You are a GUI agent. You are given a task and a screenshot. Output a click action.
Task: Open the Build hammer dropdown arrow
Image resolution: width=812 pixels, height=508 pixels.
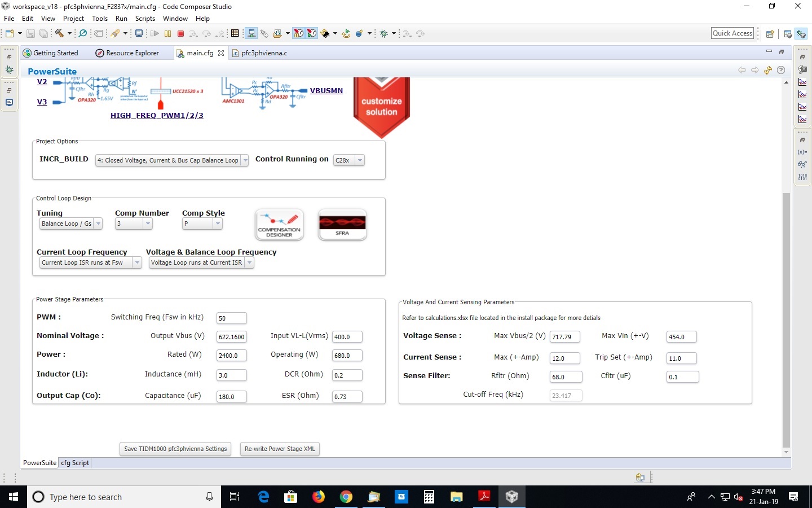coord(69,33)
